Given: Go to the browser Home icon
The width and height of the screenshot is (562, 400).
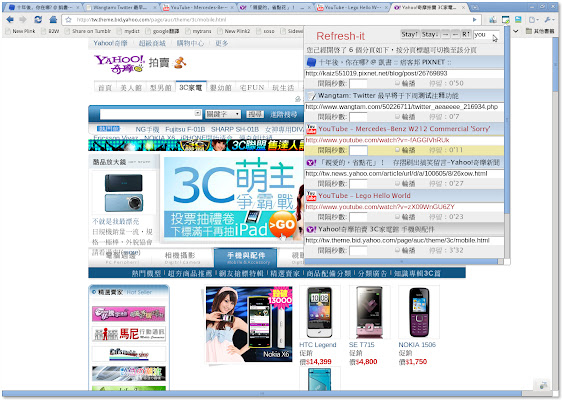Looking at the screenshot, I should coord(53,19).
